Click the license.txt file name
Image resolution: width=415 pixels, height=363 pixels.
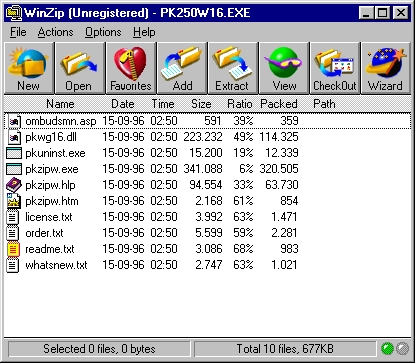click(x=49, y=217)
